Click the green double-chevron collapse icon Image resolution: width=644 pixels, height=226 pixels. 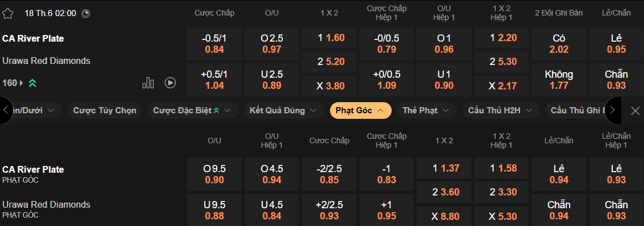(x=33, y=83)
